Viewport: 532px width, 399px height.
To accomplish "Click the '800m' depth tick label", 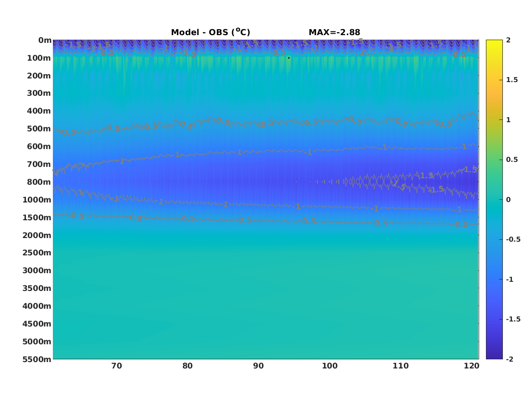I will pos(39,182).
